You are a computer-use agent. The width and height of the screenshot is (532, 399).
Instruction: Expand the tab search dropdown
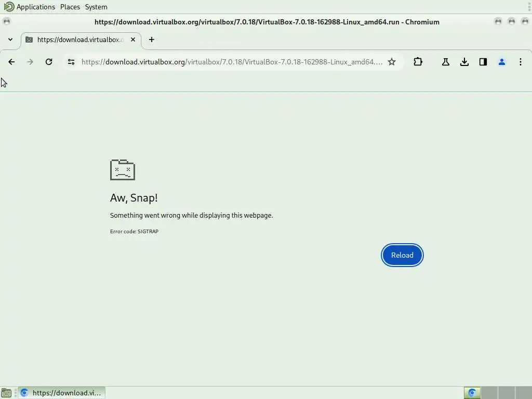10,39
